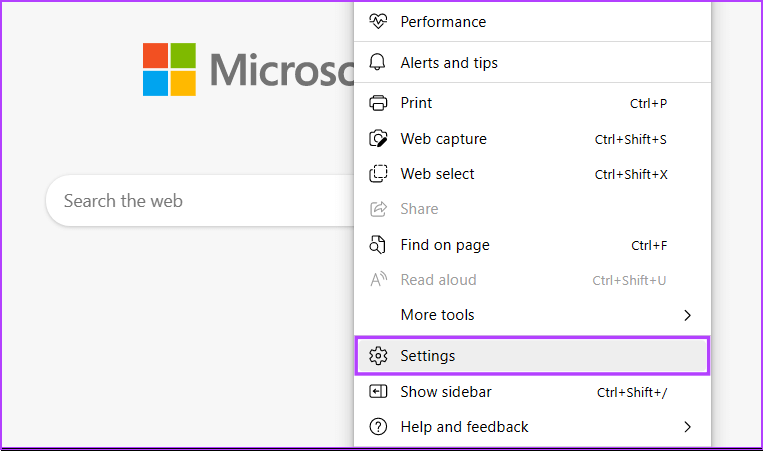
Task: Focus the Search the web box
Action: click(200, 201)
